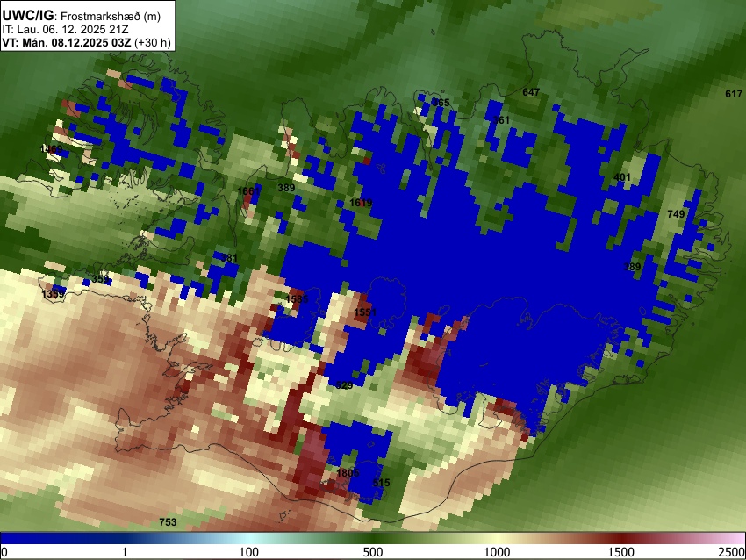Viewport: 746px width, 560px height.
Task: Click the map value 1585
Action: (x=297, y=299)
